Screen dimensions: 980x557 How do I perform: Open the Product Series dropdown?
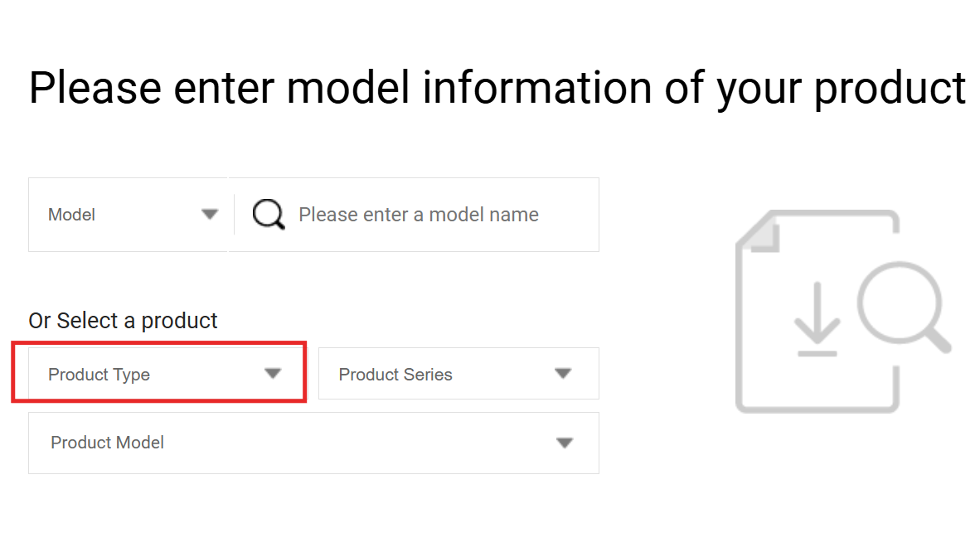pyautogui.click(x=458, y=374)
